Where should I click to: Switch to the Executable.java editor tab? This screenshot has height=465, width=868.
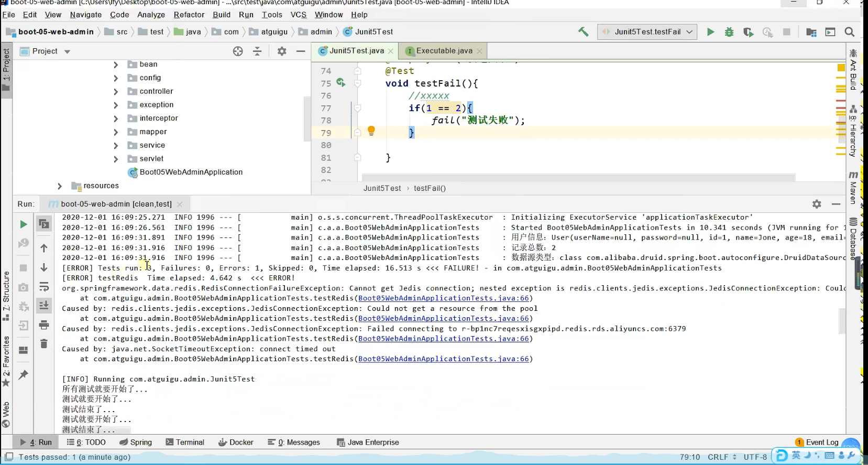[444, 51]
